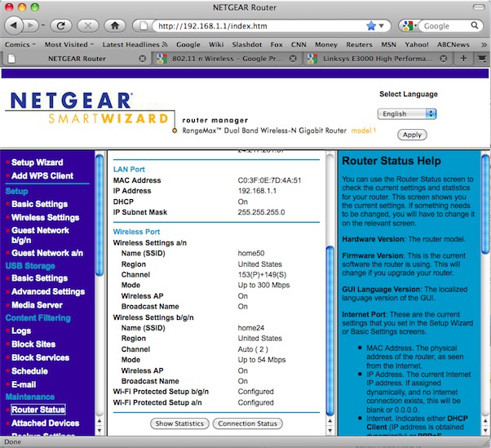
Task: Switch to the Linksys E3000 tab
Action: pyautogui.click(x=378, y=59)
